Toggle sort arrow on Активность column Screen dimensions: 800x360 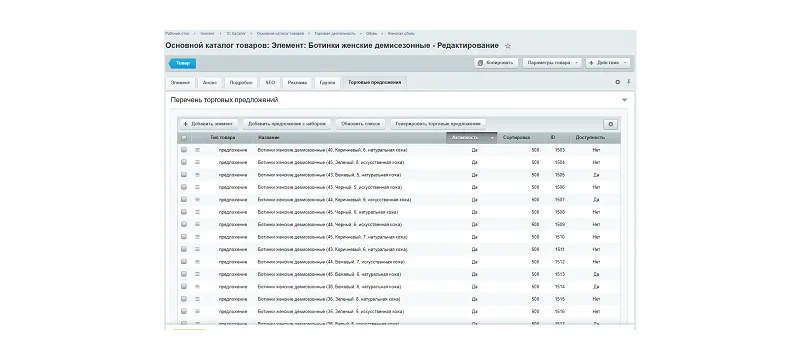pos(492,138)
